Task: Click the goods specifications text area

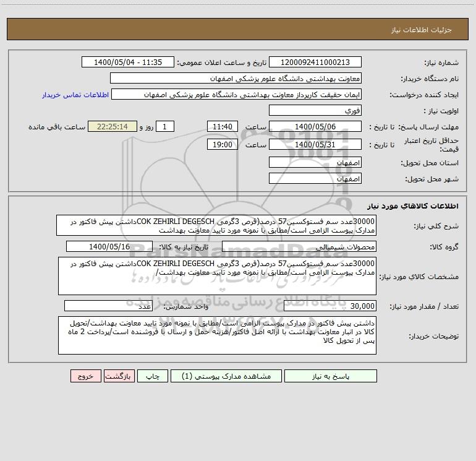Action: (217, 276)
